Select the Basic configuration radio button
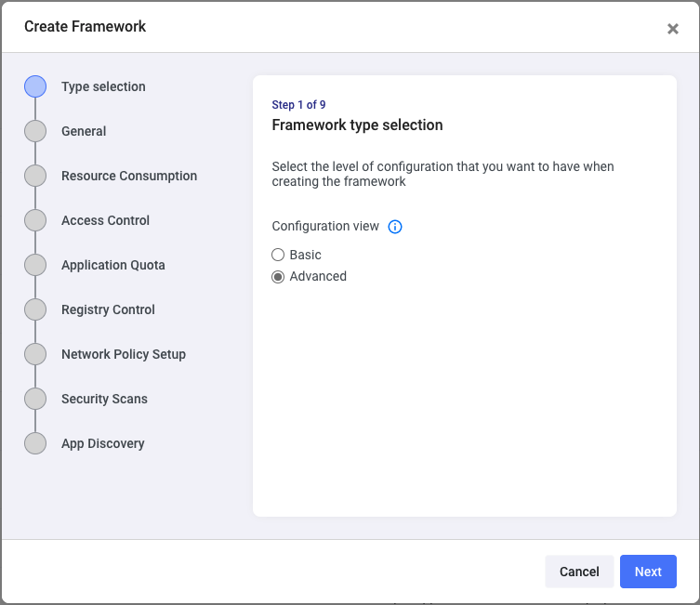Viewport: 700px width, 605px height. pos(278,255)
